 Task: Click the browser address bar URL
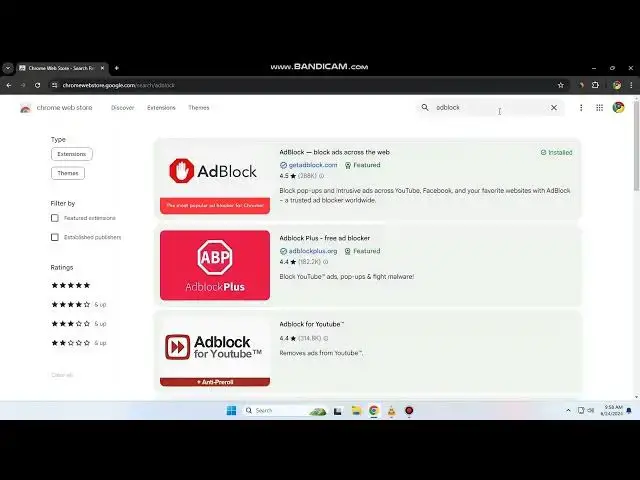(x=118, y=85)
